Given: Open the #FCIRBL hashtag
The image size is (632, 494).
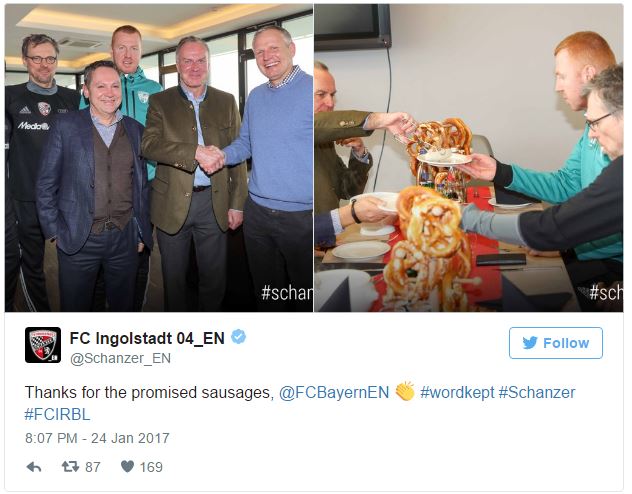Looking at the screenshot, I should coord(57,415).
